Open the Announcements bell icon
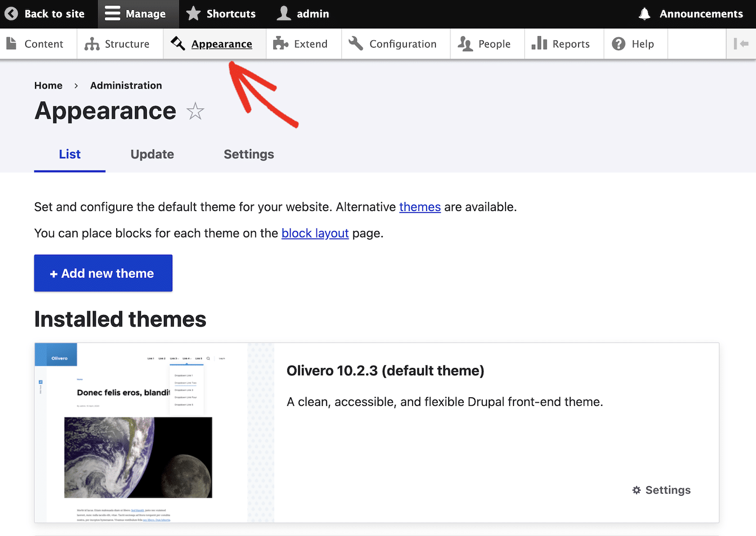 tap(644, 14)
